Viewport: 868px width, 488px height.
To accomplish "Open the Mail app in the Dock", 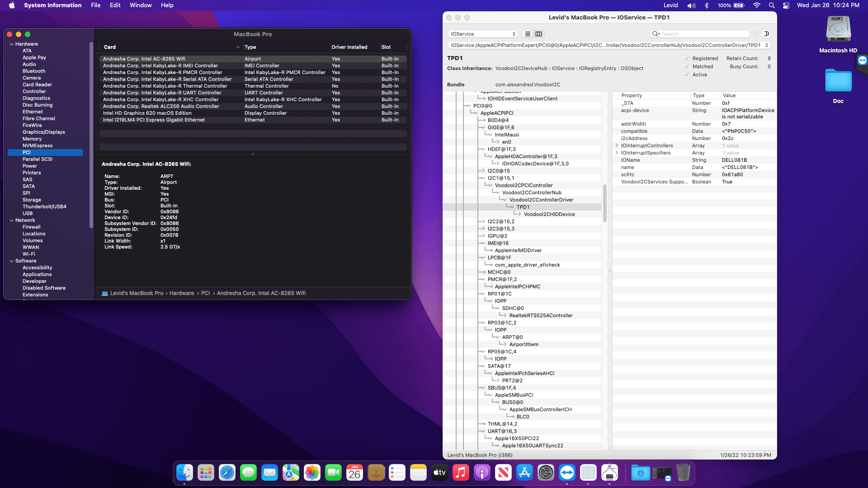I will (x=269, y=473).
